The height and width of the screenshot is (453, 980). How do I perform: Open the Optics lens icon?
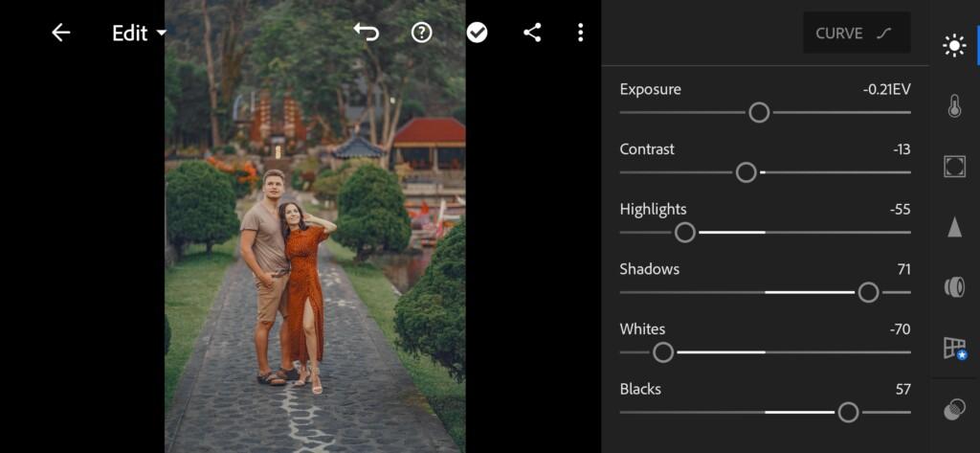tap(954, 287)
